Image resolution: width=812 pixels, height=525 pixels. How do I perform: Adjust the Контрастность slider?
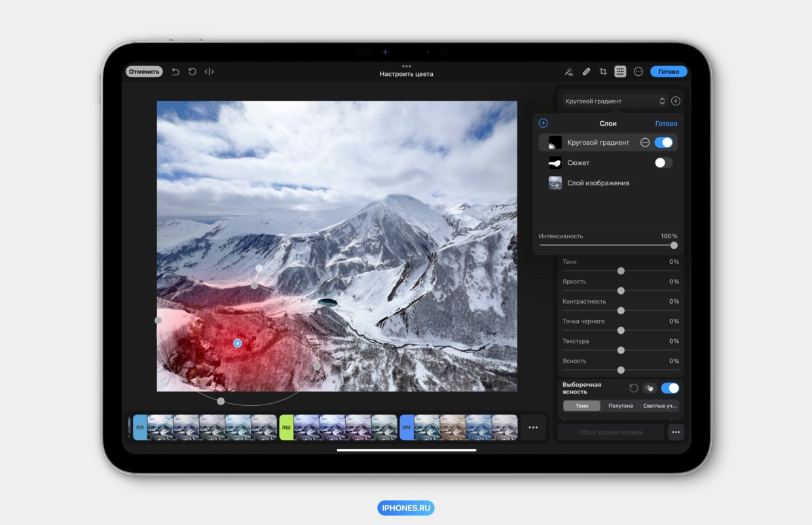[621, 310]
